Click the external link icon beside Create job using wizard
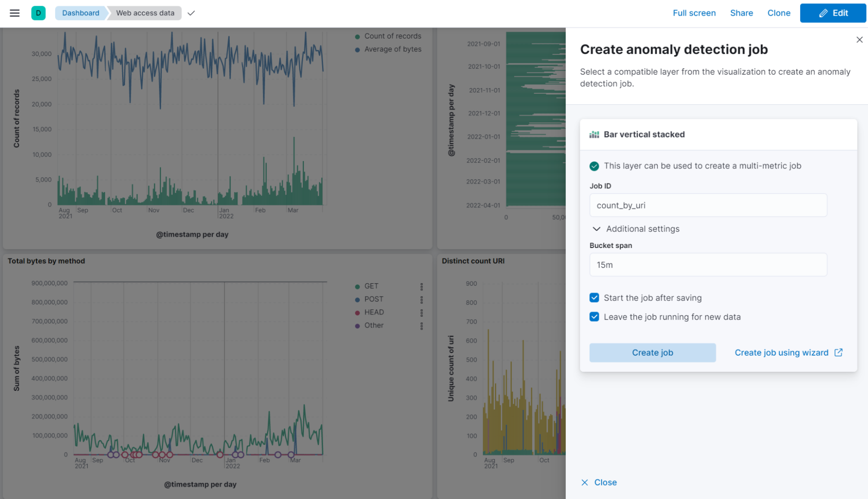Screen dimensions: 868x499 point(838,352)
